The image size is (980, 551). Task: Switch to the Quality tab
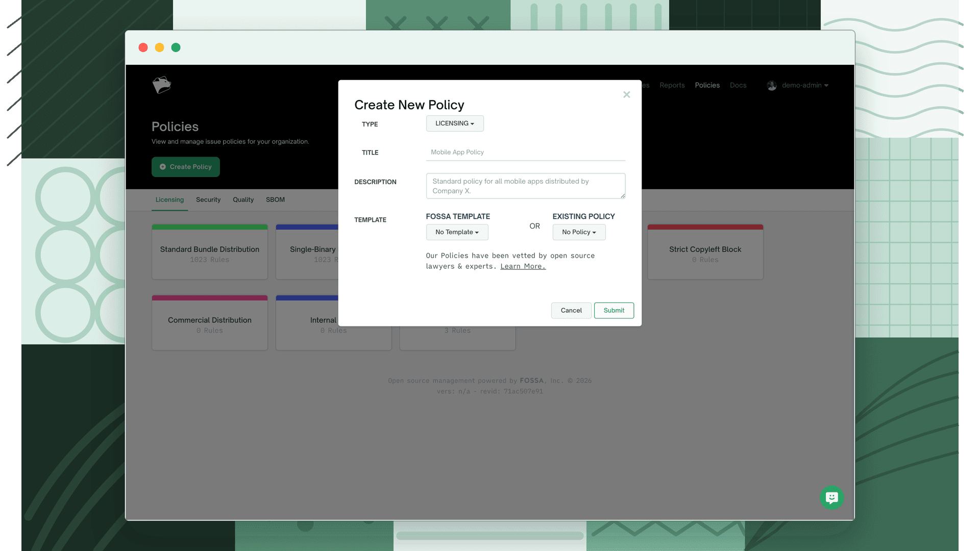coord(243,199)
